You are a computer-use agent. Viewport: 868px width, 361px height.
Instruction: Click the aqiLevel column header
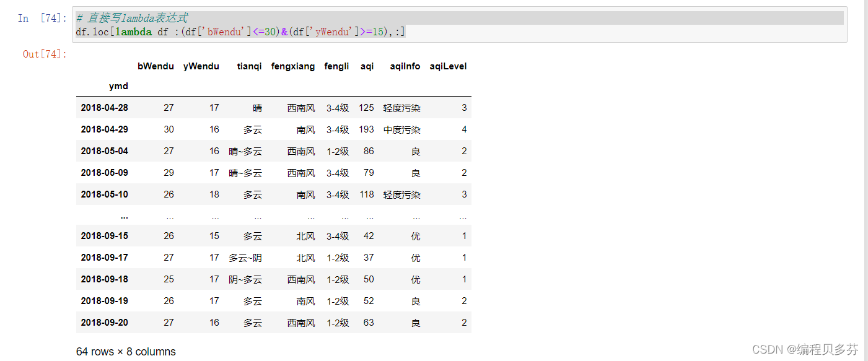(x=449, y=66)
